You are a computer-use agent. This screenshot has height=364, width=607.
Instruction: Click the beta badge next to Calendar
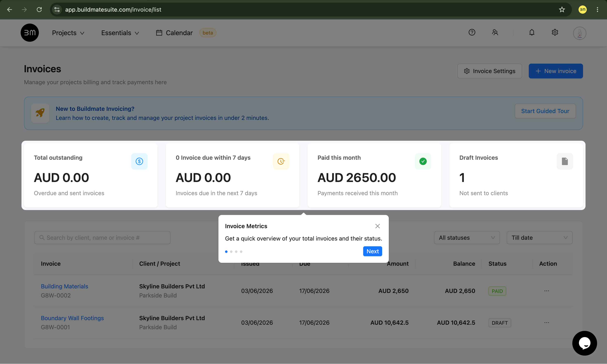[207, 33]
